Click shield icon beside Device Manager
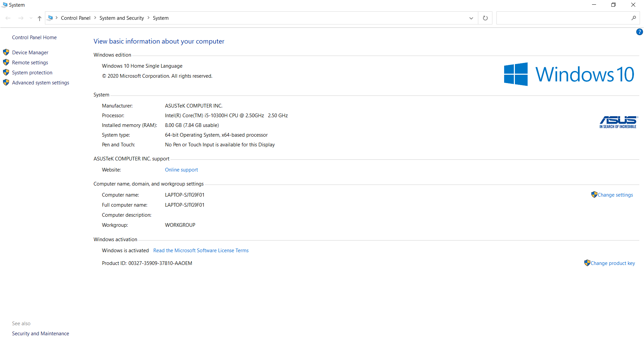Viewport: 644px width, 345px height. pos(6,52)
